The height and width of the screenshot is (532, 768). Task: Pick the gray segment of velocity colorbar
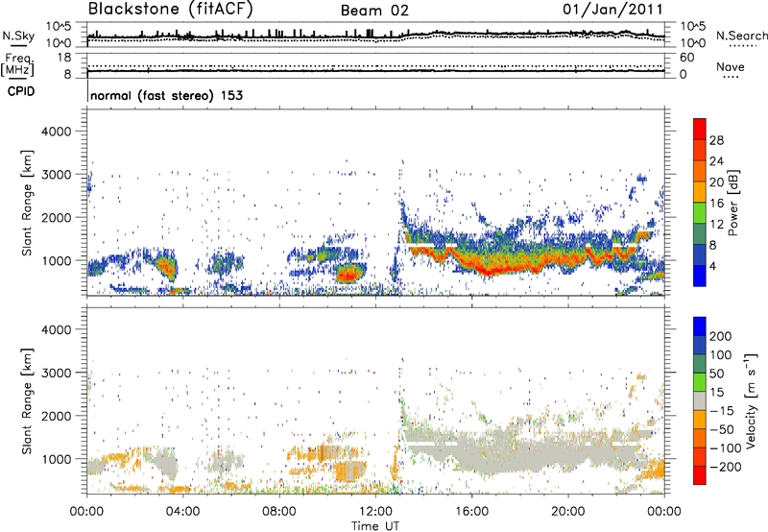(700, 400)
